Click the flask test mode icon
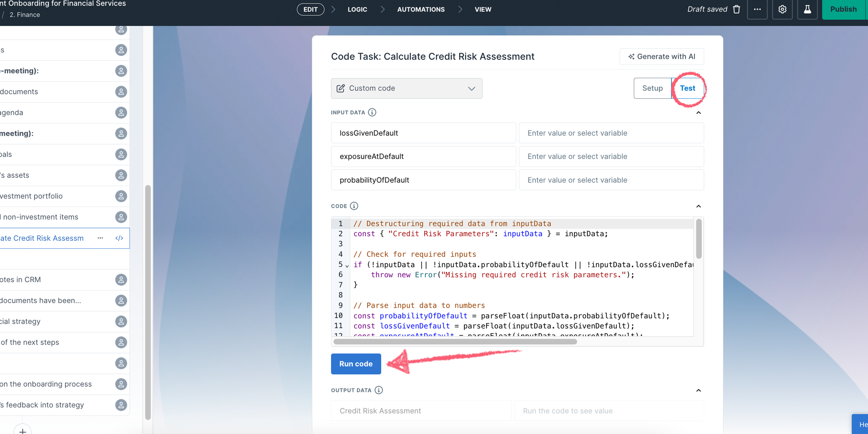Viewport: 868px width, 434px height. click(807, 9)
